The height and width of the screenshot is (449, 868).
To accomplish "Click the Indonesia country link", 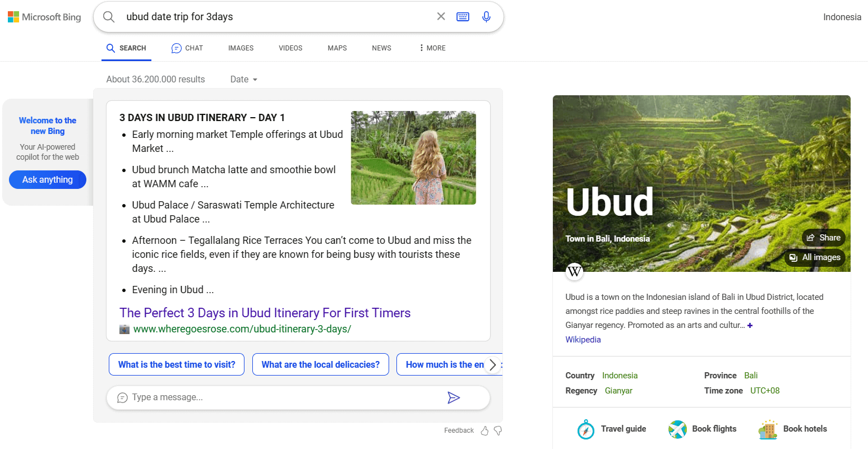I will [620, 376].
